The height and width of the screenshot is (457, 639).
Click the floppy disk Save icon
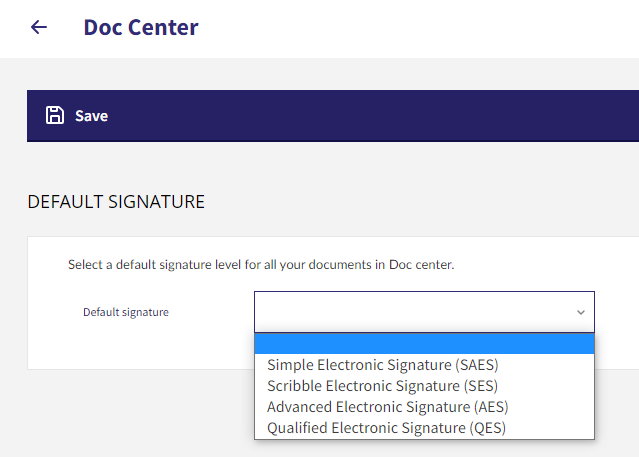(x=55, y=115)
